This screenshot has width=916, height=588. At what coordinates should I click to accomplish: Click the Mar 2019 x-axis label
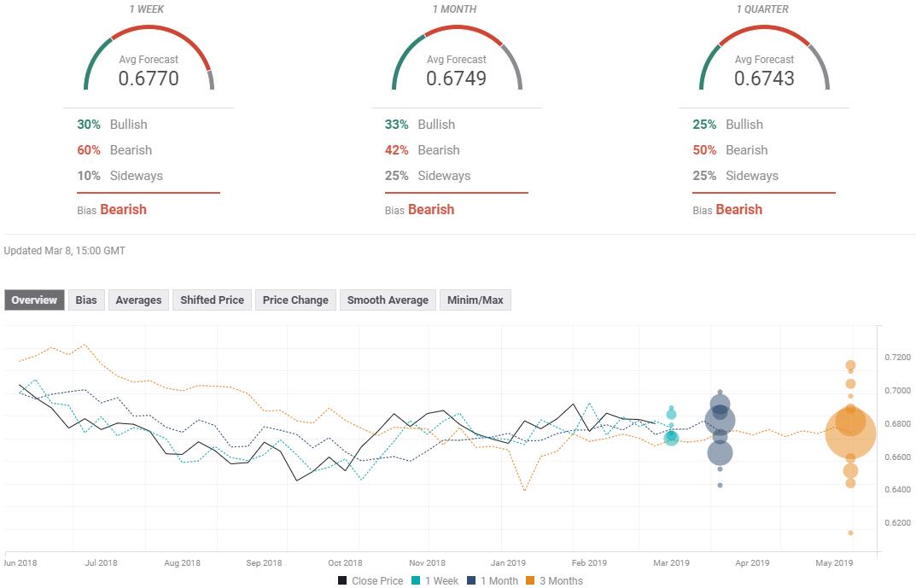tap(671, 563)
